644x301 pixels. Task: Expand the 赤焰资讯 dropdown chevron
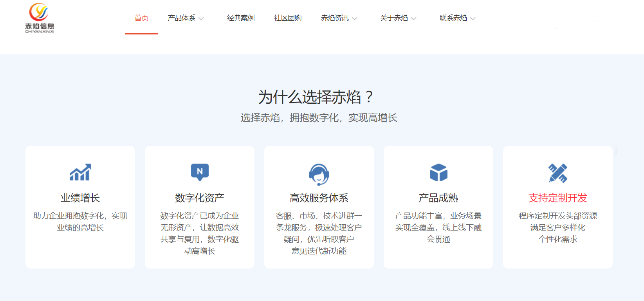tap(355, 18)
